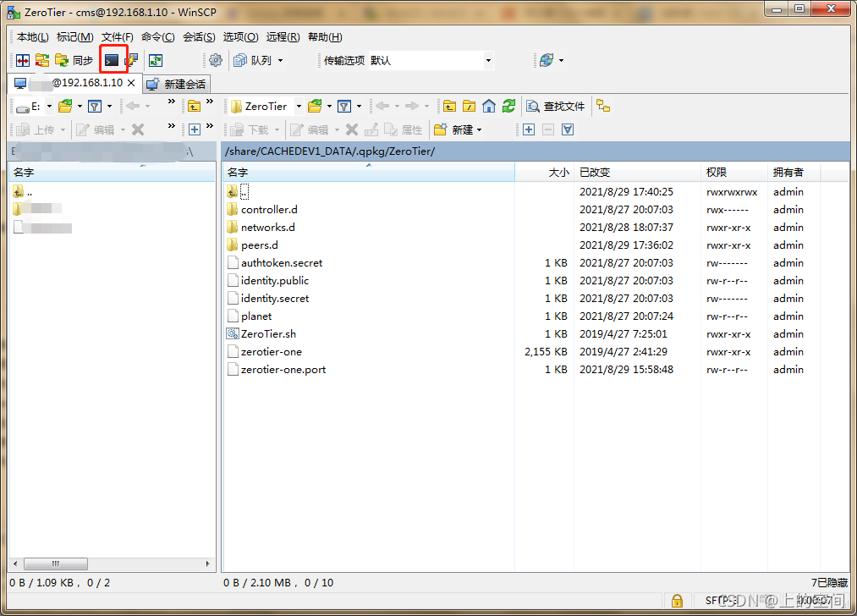Click remote pane open directory icon
Screen dimensions: 857x616
pos(316,106)
